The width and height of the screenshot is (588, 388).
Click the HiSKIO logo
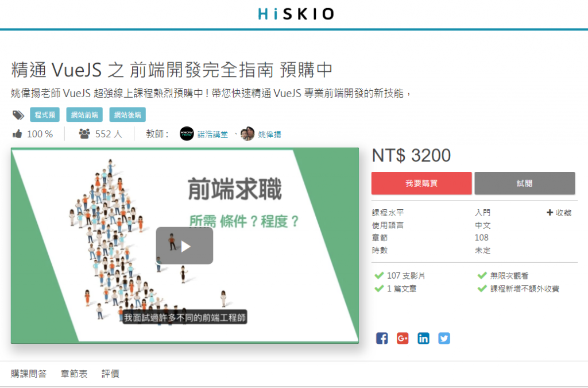(x=296, y=14)
